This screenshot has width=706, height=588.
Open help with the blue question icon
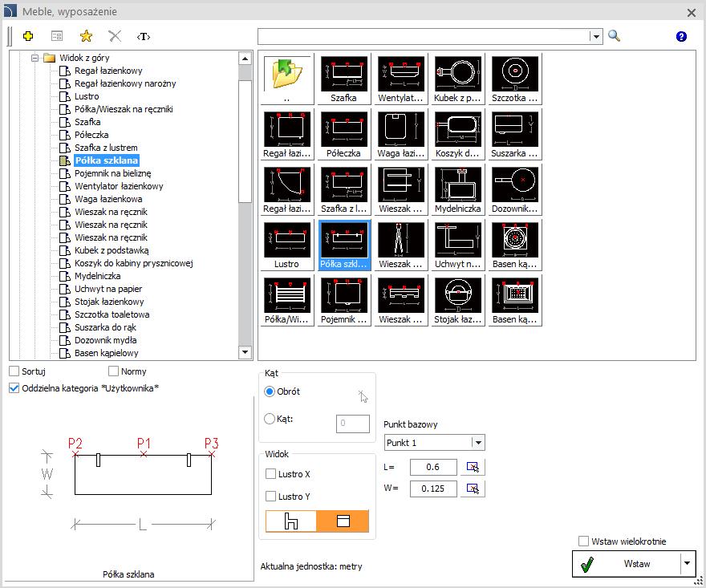681,36
